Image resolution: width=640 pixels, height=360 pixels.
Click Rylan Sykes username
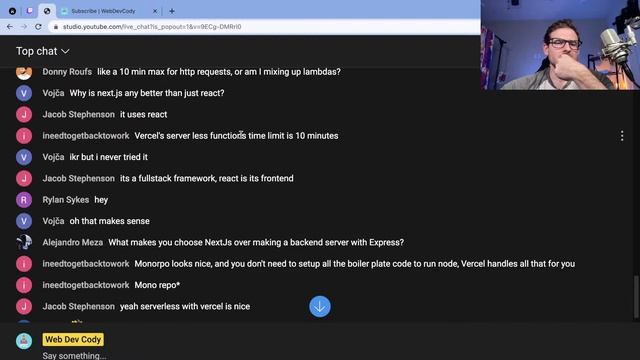point(66,200)
